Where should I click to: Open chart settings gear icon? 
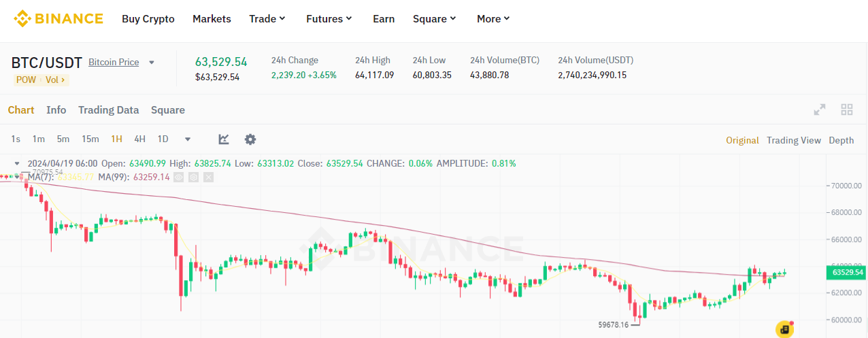point(250,139)
